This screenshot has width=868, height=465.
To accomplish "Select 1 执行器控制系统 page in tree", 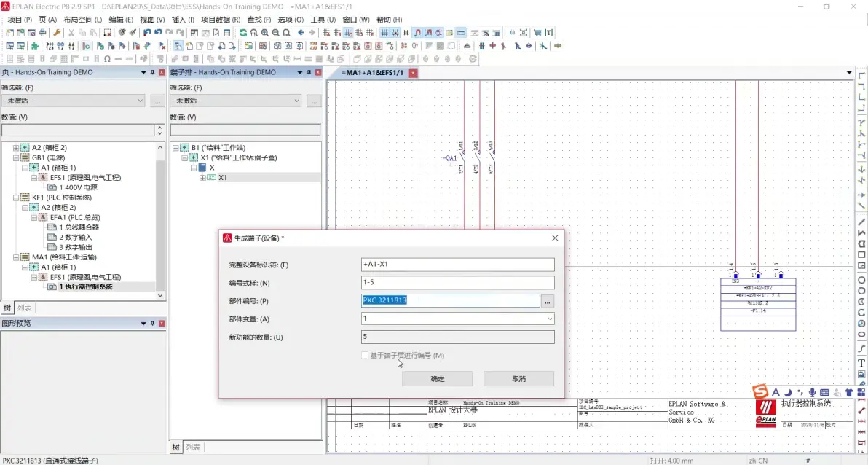I will (x=85, y=287).
